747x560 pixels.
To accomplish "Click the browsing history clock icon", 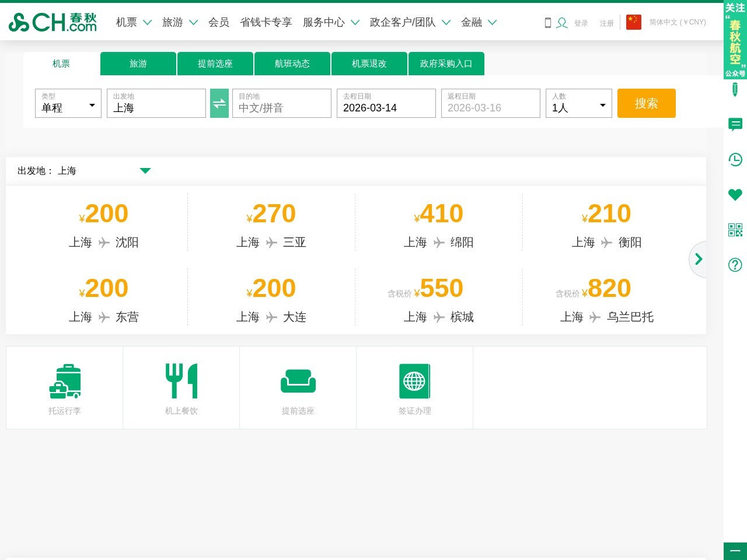I will point(735,159).
